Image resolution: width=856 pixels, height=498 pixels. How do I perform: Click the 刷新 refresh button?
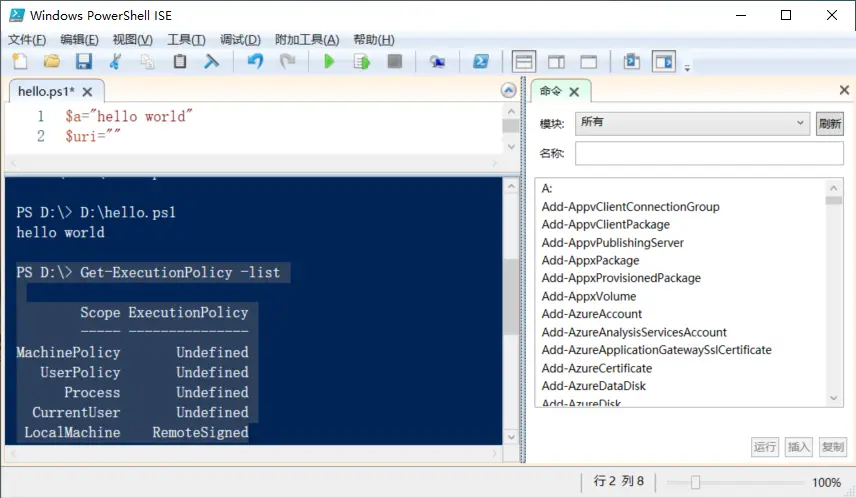pos(829,124)
